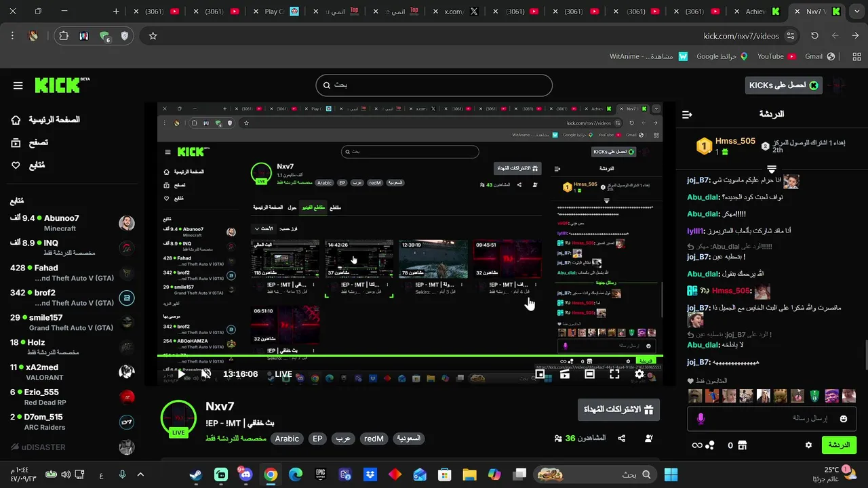Open the Windows Start menu
Screen dimensions: 868x488
point(671,475)
